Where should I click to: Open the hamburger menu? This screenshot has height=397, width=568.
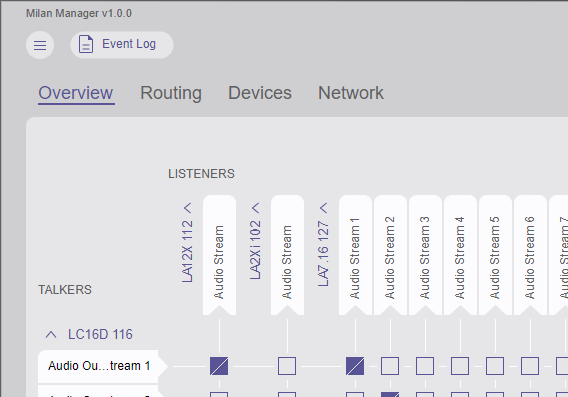pos(40,45)
